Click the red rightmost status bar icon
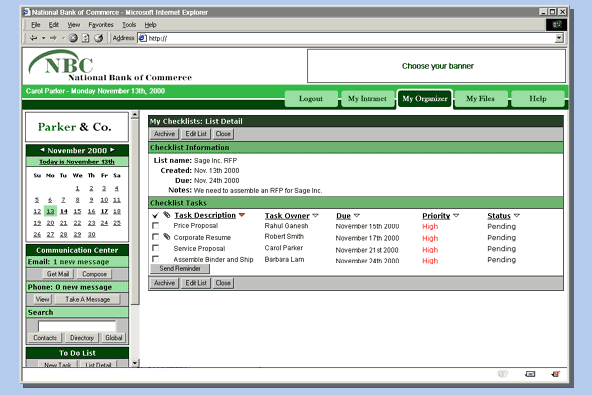592x395 pixels. [555, 374]
